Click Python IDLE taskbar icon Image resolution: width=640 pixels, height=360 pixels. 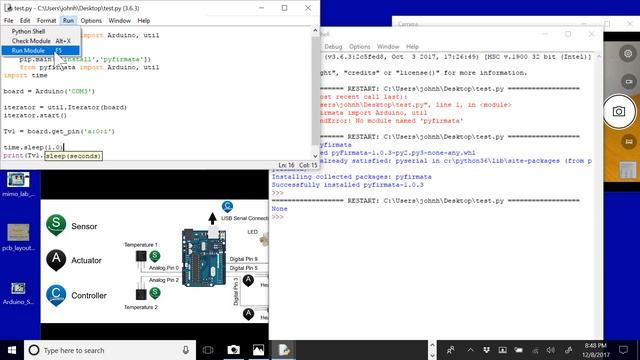(x=284, y=350)
